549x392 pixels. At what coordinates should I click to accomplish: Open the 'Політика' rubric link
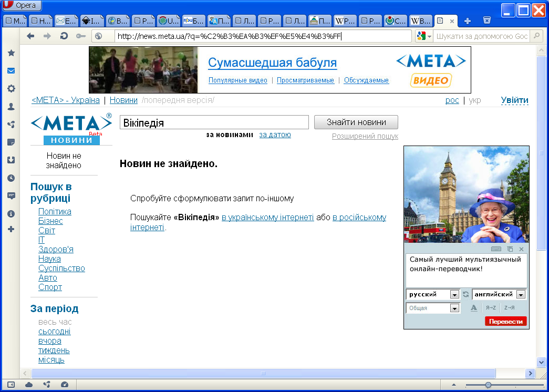(x=55, y=211)
